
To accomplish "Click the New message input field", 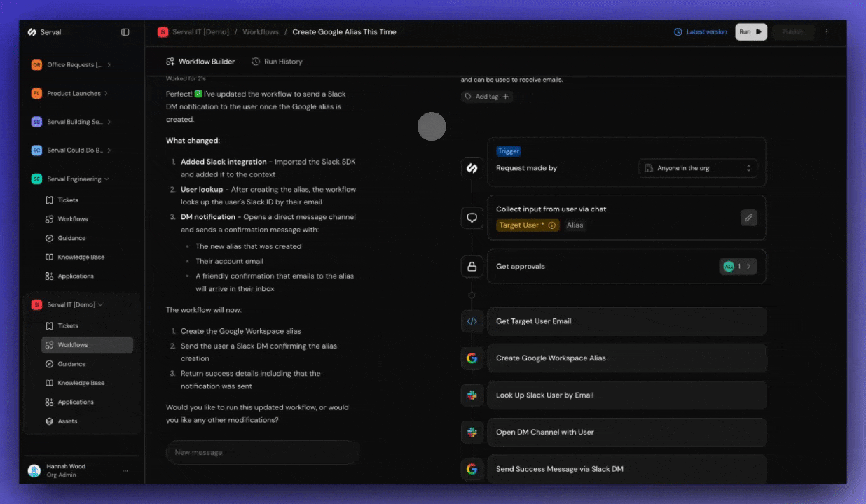I will [x=262, y=452].
